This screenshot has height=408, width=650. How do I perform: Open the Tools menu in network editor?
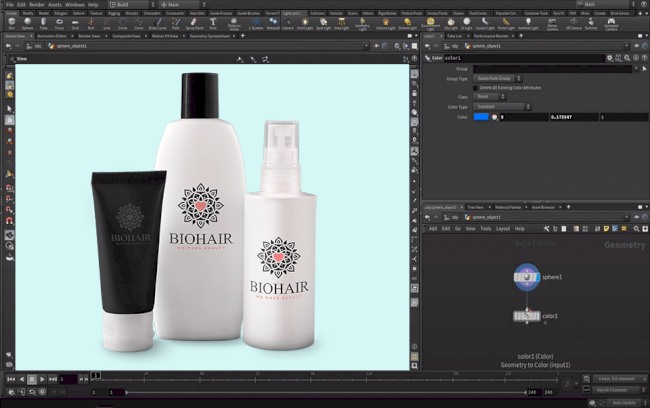tap(485, 228)
